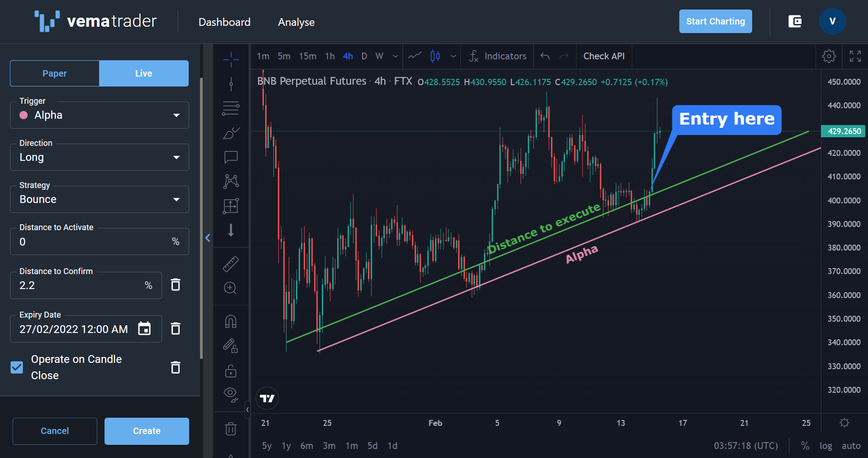
Task: Toggle the magnet mode icon
Action: (231, 322)
